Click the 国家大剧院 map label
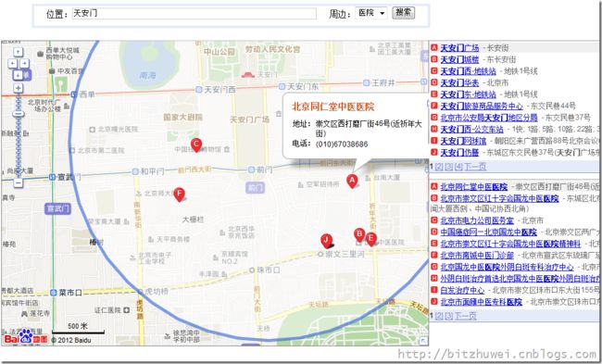Viewport: 602px width, 364px height. point(182,117)
